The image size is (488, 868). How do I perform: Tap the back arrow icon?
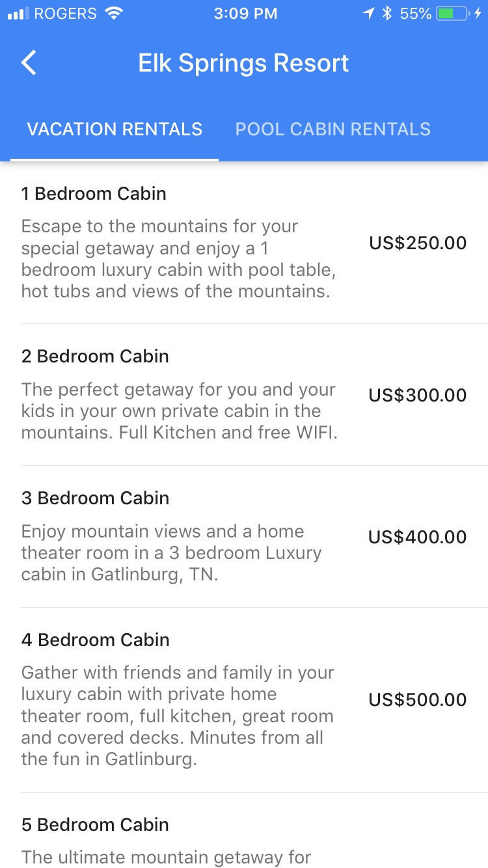pos(29,63)
